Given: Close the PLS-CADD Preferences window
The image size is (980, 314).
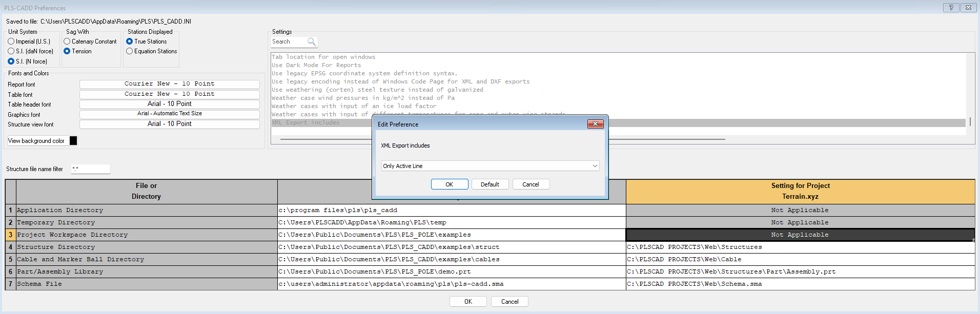Looking at the screenshot, I should (968, 7).
